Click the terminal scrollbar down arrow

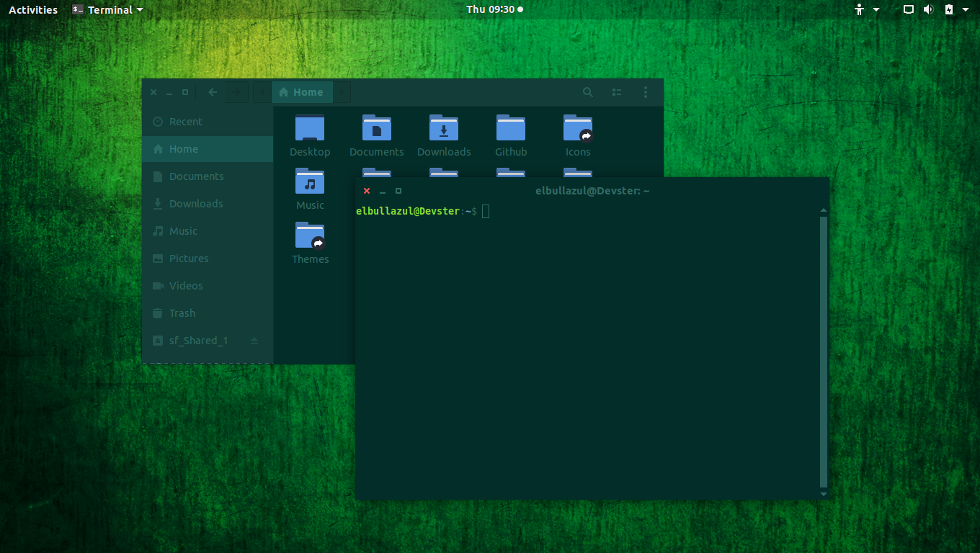[x=824, y=494]
